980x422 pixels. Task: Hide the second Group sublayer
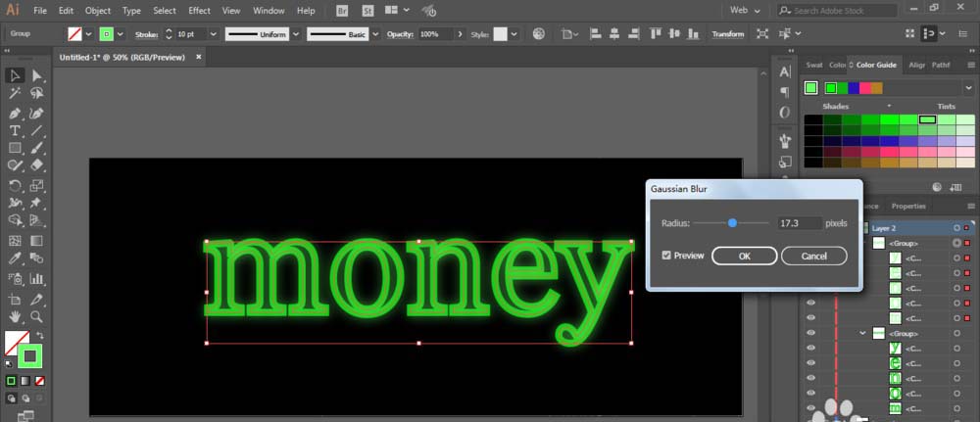[810, 333]
